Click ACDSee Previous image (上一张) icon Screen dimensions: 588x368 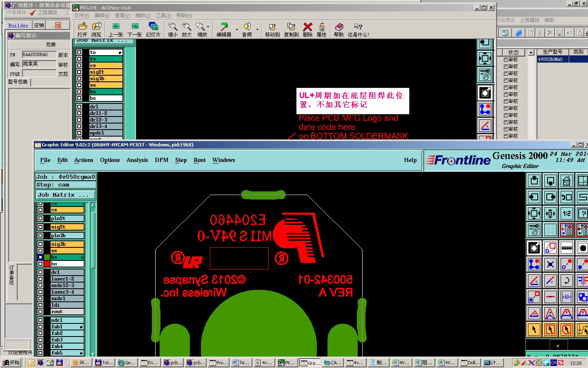click(x=116, y=29)
